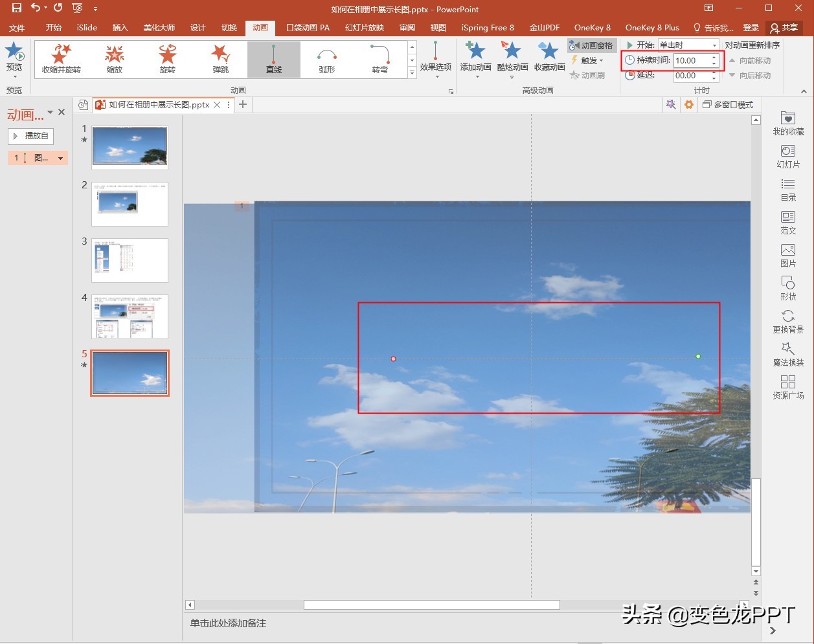Viewport: 814px width, 644px height.
Task: Collapse the ribbon using the caret arrow
Action: pos(804,91)
